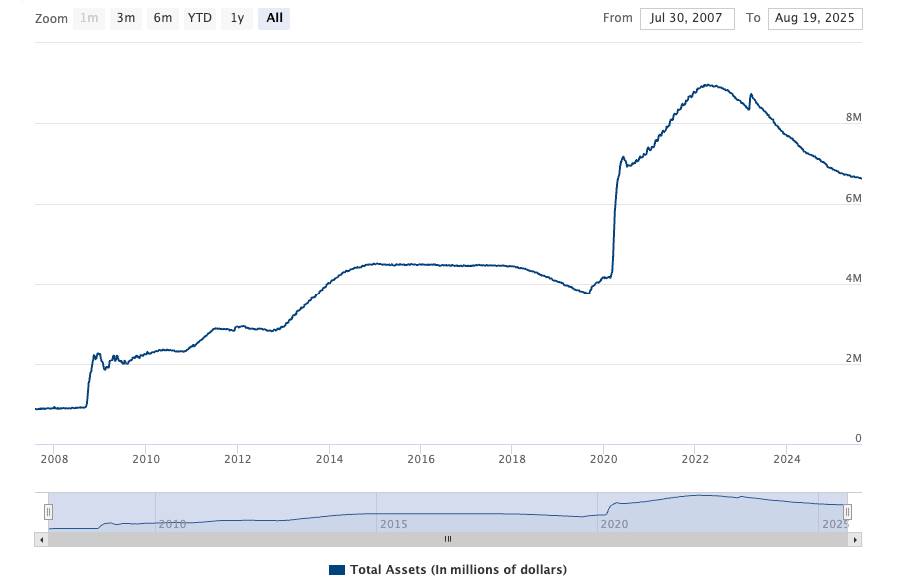Viewport: 898px width, 588px height.
Task: Click the 2016 x-axis label
Action: pos(421,459)
